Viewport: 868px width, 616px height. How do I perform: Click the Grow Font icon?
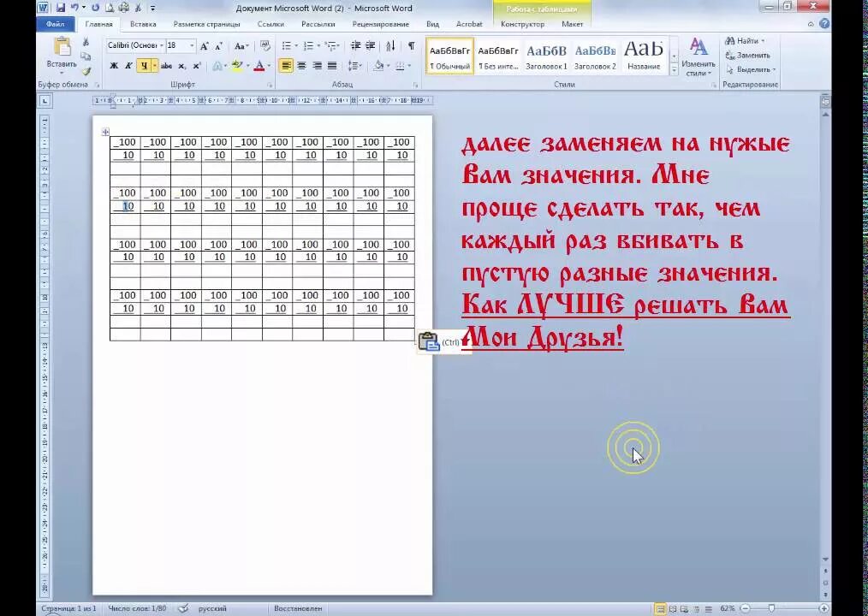(x=205, y=46)
